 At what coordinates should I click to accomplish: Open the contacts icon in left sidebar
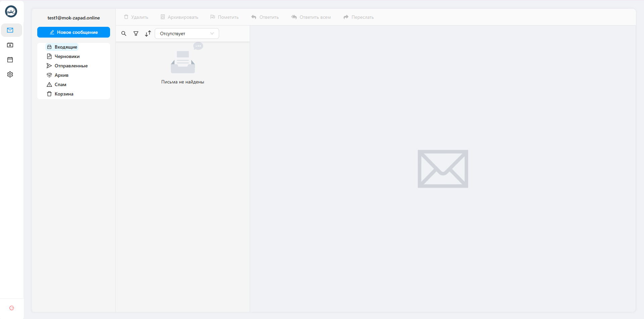pos(10,45)
